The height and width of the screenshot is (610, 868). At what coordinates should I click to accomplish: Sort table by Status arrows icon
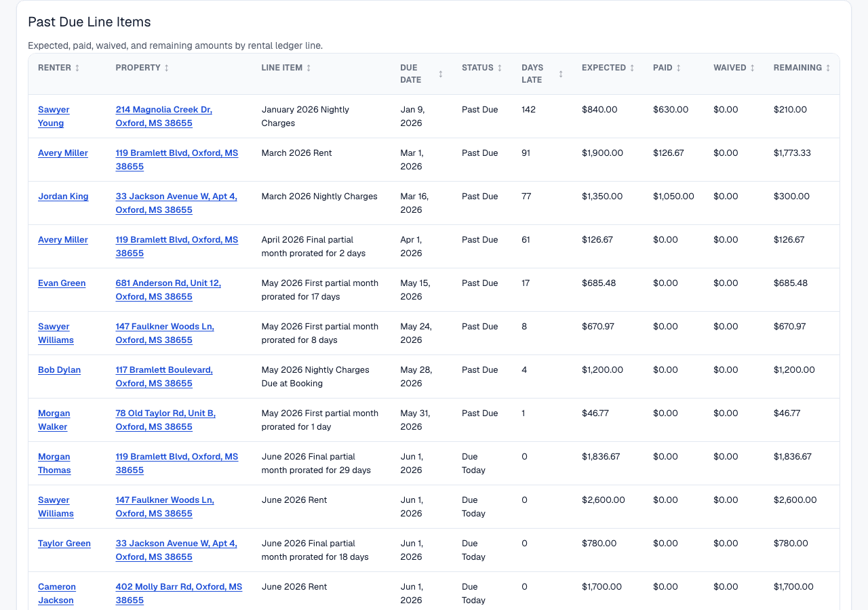500,68
